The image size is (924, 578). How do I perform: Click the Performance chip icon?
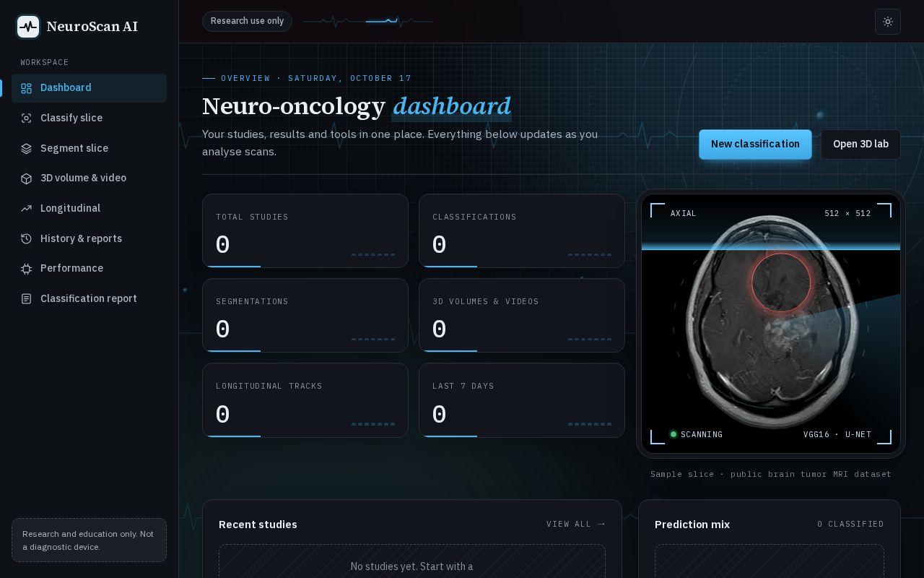tap(26, 269)
